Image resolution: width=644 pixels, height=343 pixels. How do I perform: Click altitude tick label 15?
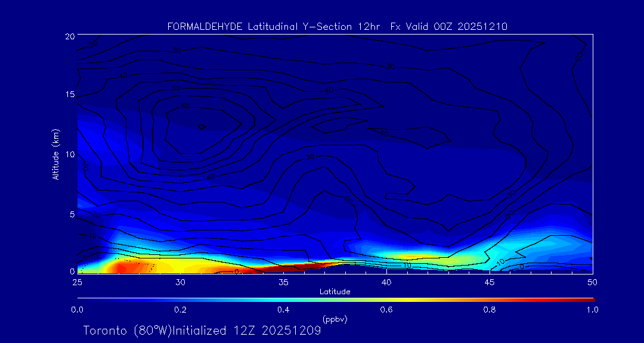tap(69, 95)
